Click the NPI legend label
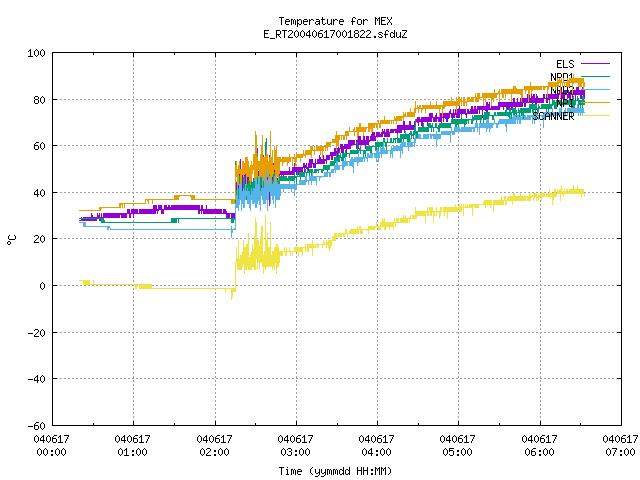Image resolution: width=640 pixels, height=480 pixels. [565, 103]
